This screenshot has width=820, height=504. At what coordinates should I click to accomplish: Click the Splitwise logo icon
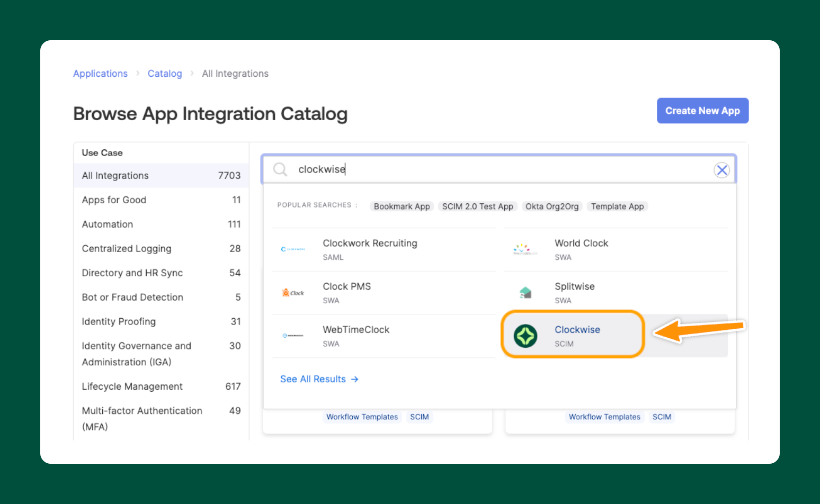[525, 292]
